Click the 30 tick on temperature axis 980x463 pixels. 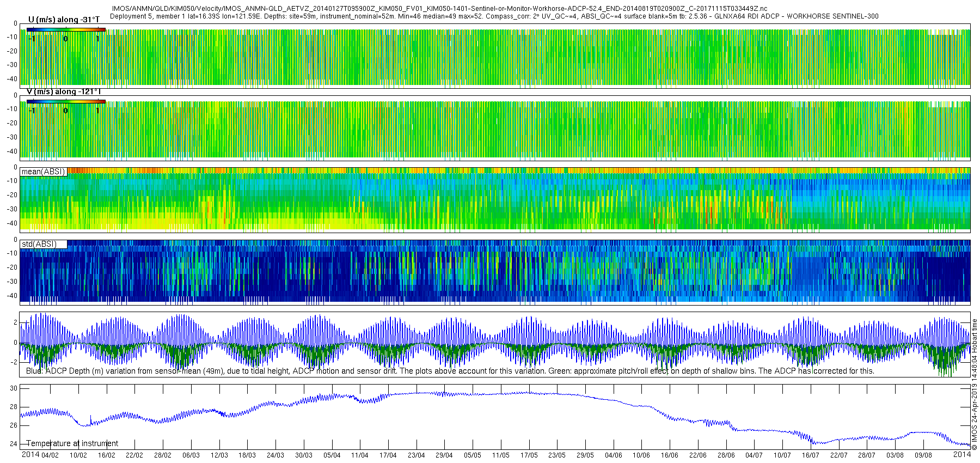tap(14, 388)
